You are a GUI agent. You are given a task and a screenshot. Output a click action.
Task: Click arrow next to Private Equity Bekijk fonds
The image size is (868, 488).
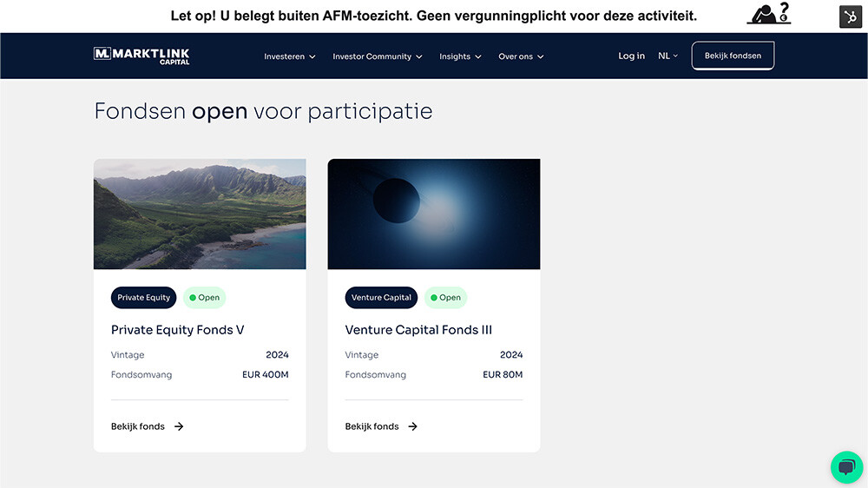pos(179,426)
